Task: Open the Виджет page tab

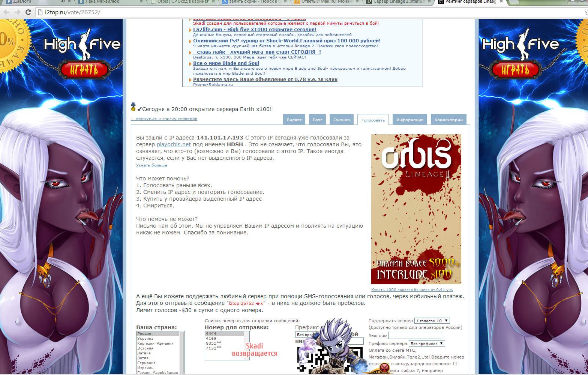Action: [x=294, y=119]
